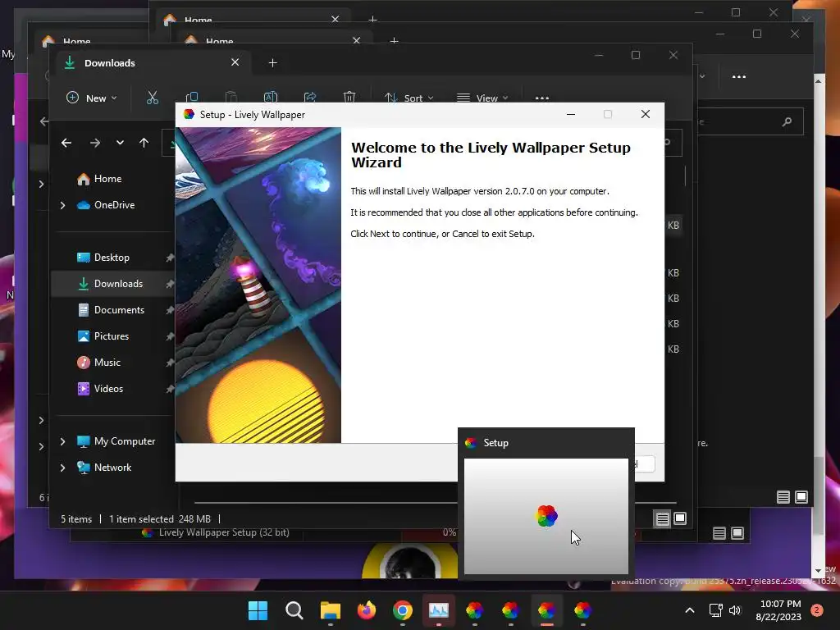Screen dimensions: 840x630
Task: Open volume control in system tray
Action: [735, 610]
